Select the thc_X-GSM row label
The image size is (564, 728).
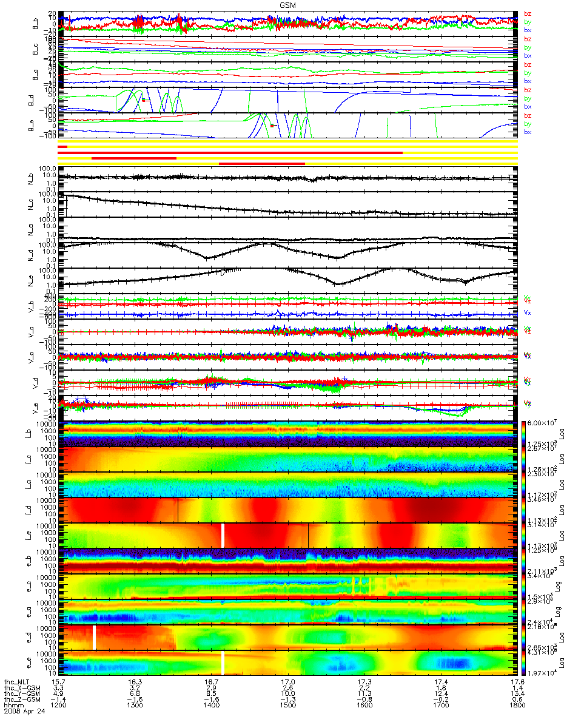coord(22,688)
